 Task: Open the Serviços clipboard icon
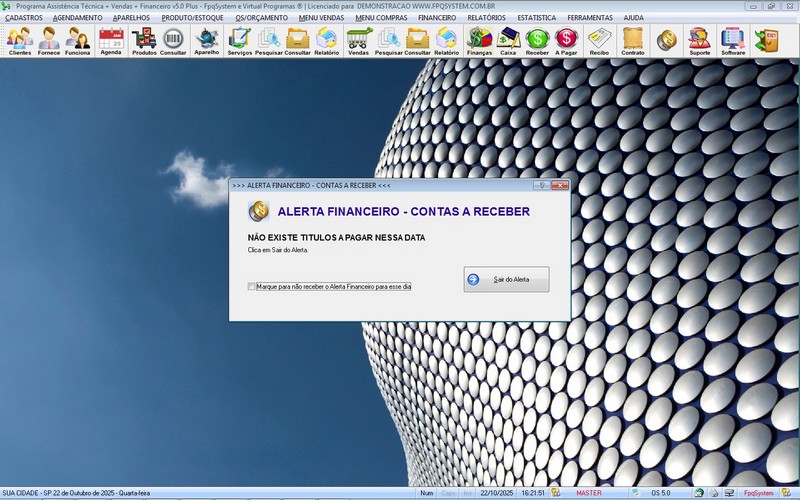tap(239, 41)
